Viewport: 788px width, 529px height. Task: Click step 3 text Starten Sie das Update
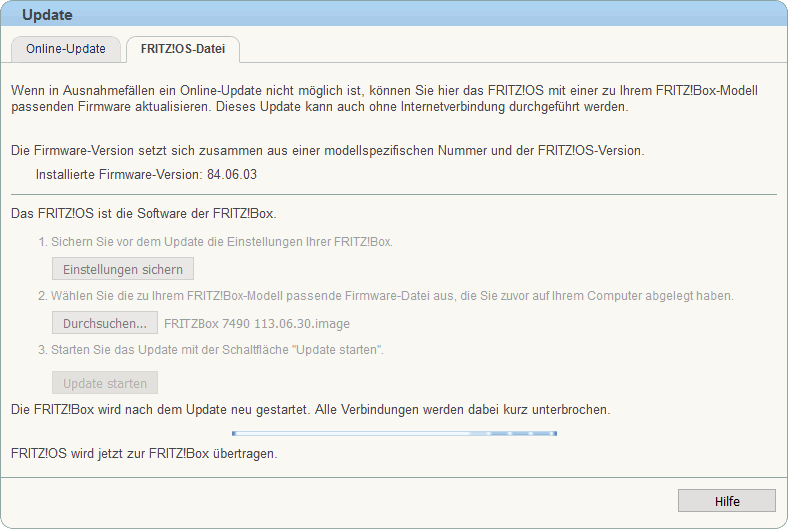(211, 350)
